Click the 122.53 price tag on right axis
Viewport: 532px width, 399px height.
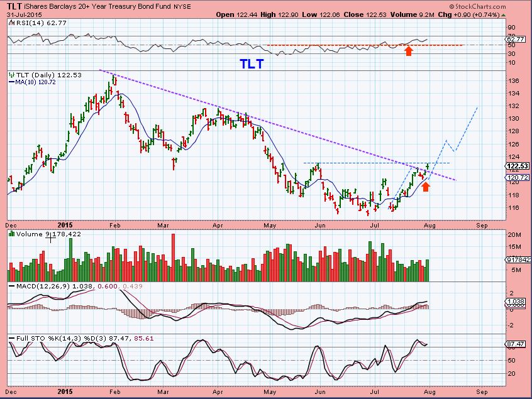coord(517,166)
